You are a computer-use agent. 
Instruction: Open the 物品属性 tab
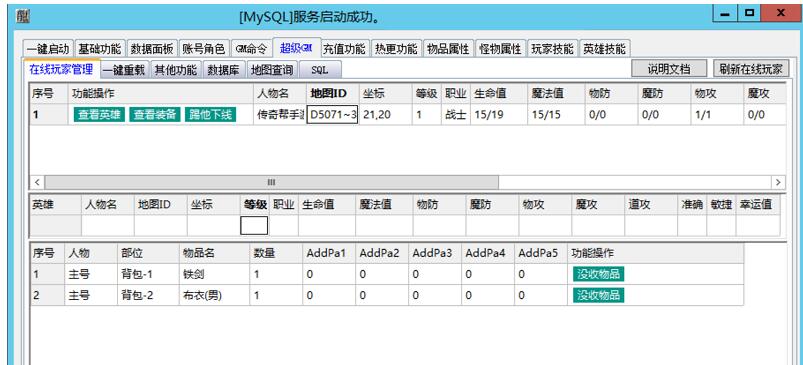448,49
